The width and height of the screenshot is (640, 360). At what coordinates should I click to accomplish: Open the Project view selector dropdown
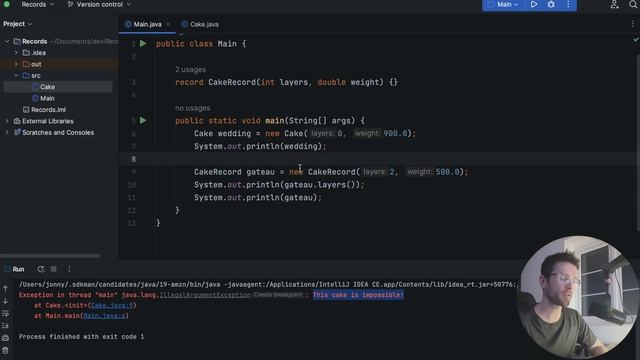point(18,24)
